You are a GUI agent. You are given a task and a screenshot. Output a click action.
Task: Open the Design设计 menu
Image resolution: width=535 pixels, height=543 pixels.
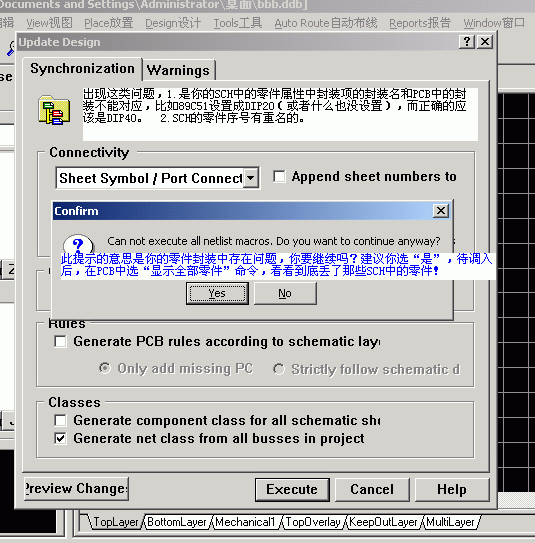click(173, 23)
